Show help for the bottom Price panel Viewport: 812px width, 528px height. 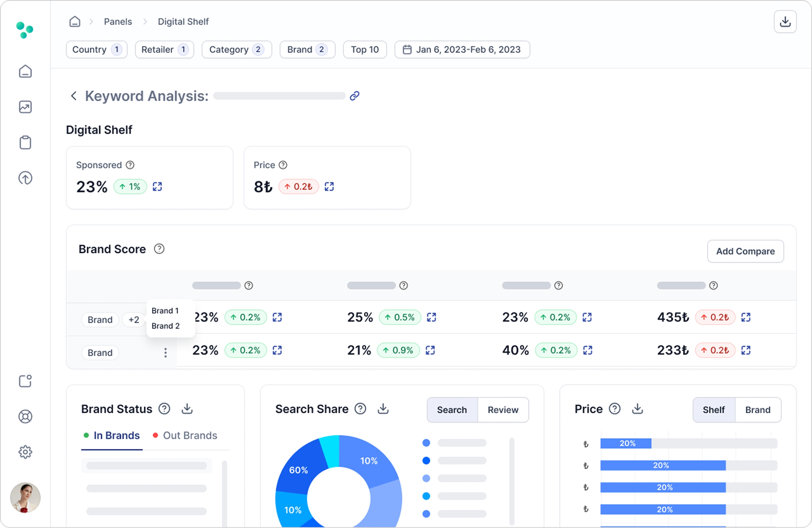tap(615, 409)
